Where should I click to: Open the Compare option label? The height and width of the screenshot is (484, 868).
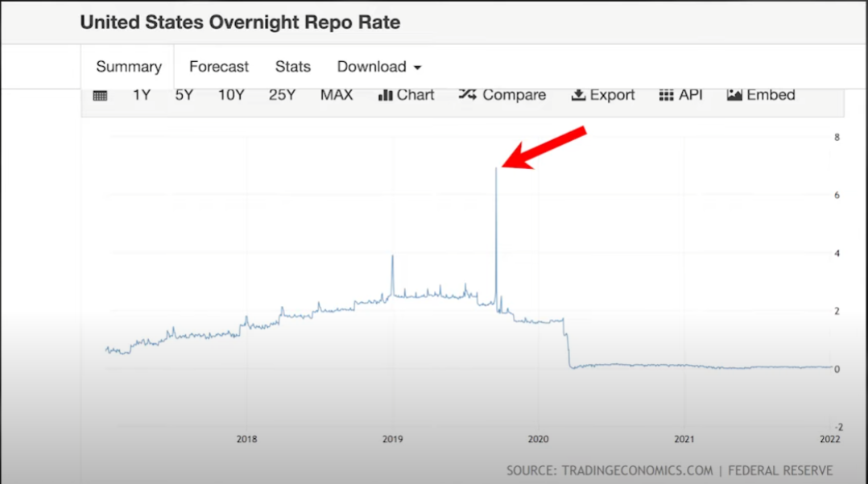click(515, 95)
